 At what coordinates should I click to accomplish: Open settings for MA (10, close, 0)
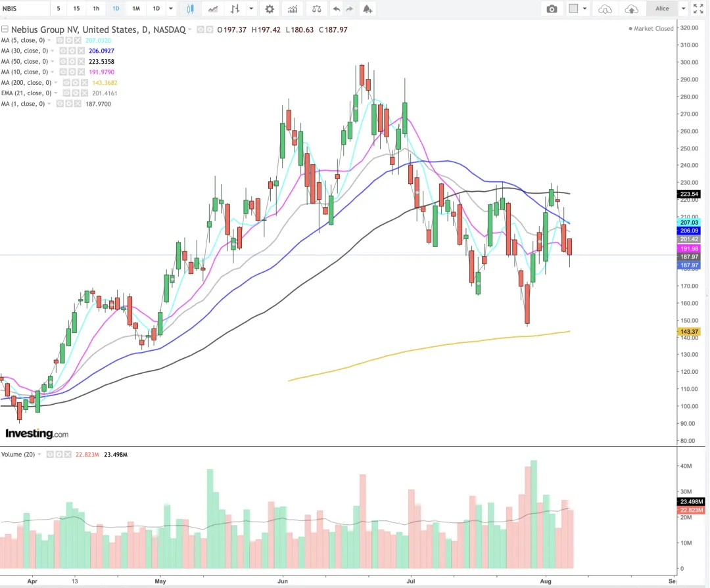[74, 72]
